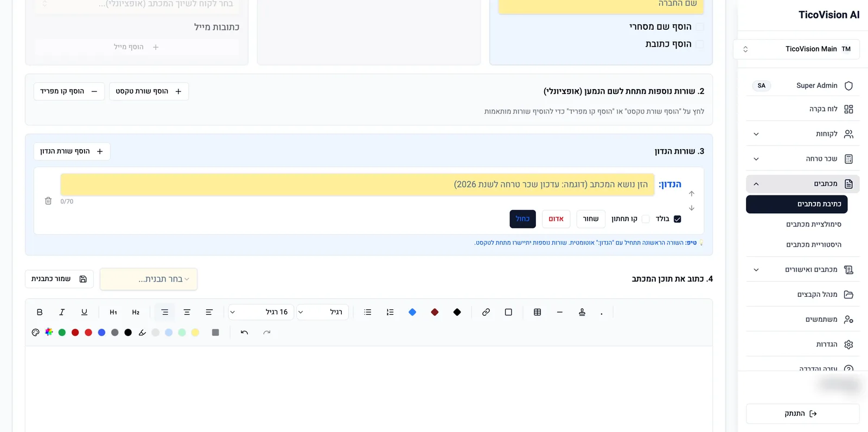Viewport: 868px width, 432px height.
Task: Pick the blue text color swatch
Action: 101,333
